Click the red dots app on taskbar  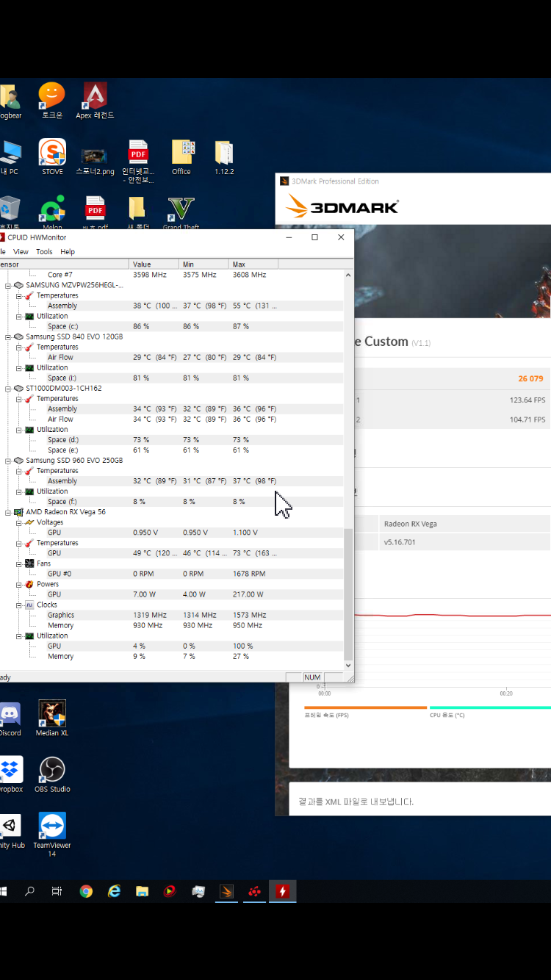coord(254,891)
